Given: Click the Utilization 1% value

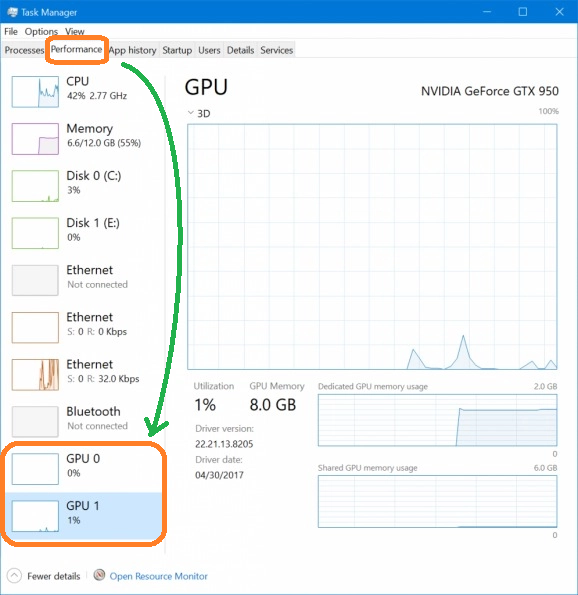Looking at the screenshot, I should tap(205, 405).
